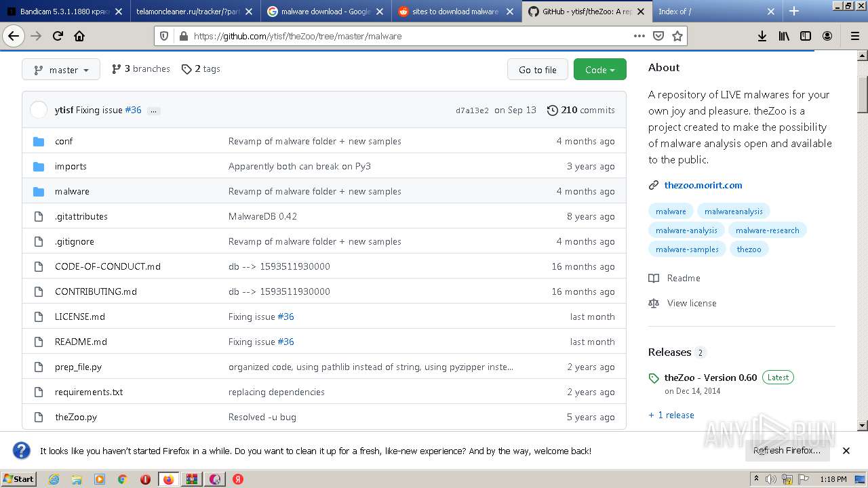The height and width of the screenshot is (488, 868).
Task: Toggle the Firefox sidebar icon
Action: coord(806,36)
